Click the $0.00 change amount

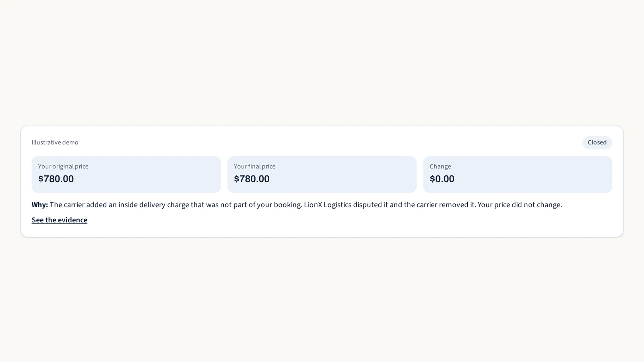[x=442, y=179]
